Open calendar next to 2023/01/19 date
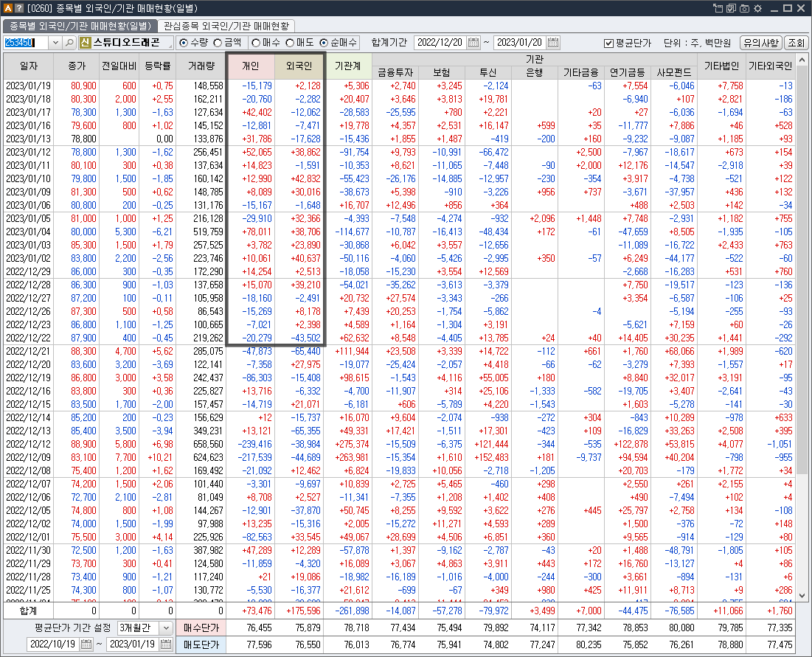This screenshot has width=812, height=657. [166, 644]
